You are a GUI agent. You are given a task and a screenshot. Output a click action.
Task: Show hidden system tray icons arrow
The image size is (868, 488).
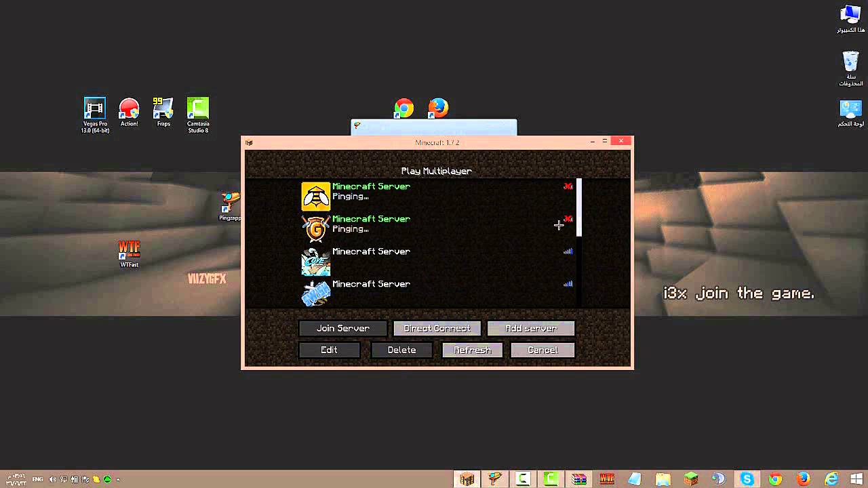117,479
